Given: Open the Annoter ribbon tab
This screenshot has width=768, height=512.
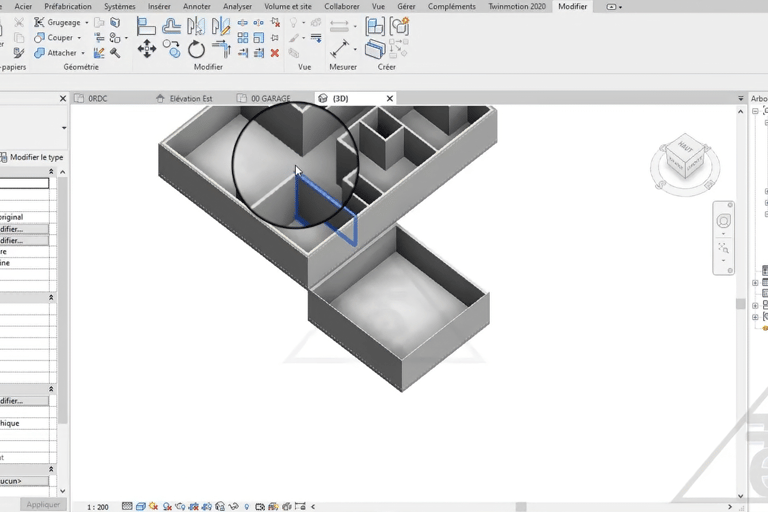Looking at the screenshot, I should point(197,6).
